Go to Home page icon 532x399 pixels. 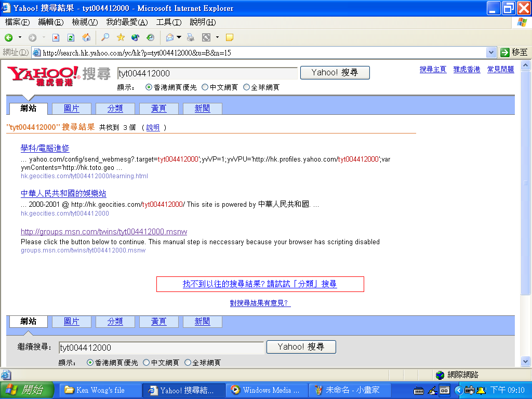(87, 37)
